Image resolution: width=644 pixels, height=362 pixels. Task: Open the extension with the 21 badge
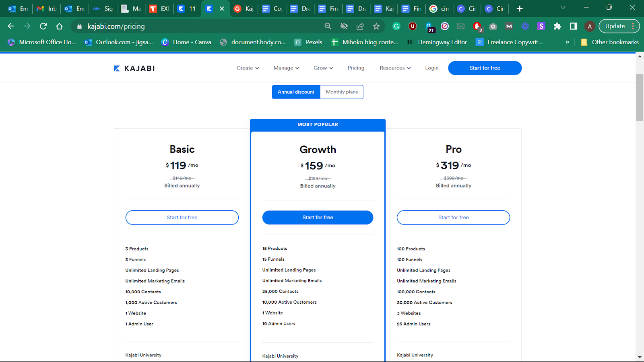pos(429,27)
